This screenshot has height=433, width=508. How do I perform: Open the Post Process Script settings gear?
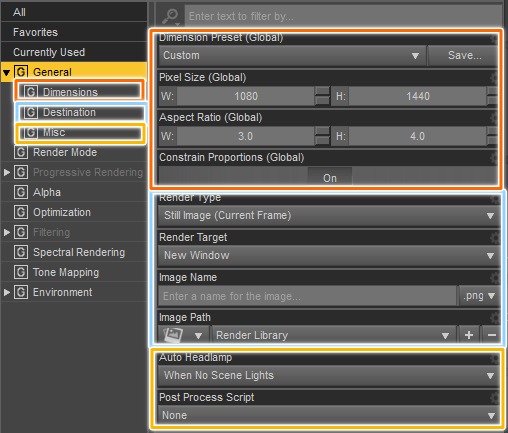tap(495, 397)
